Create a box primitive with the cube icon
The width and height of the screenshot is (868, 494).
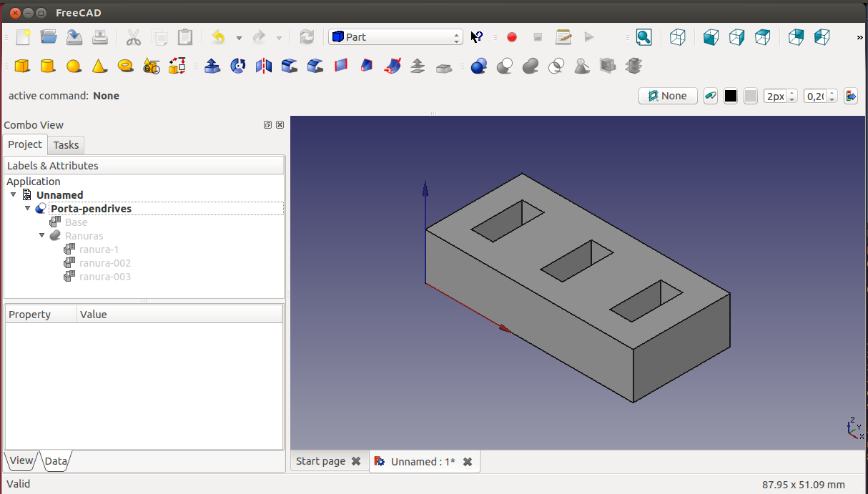22,66
